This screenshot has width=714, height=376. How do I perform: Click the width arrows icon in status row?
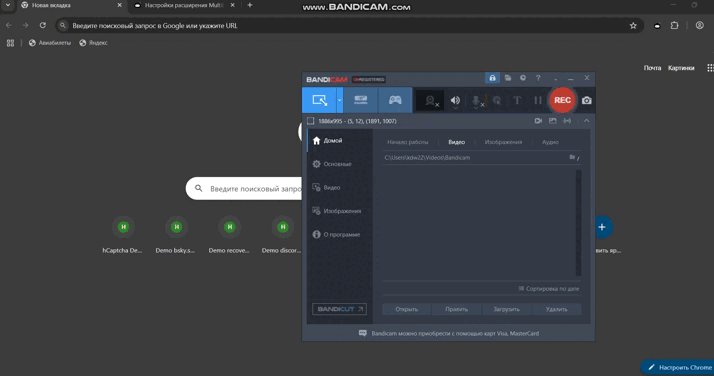pos(567,121)
